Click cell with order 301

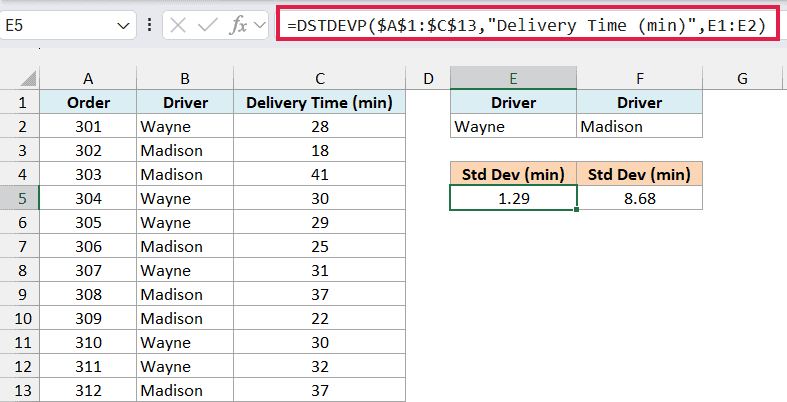88,126
